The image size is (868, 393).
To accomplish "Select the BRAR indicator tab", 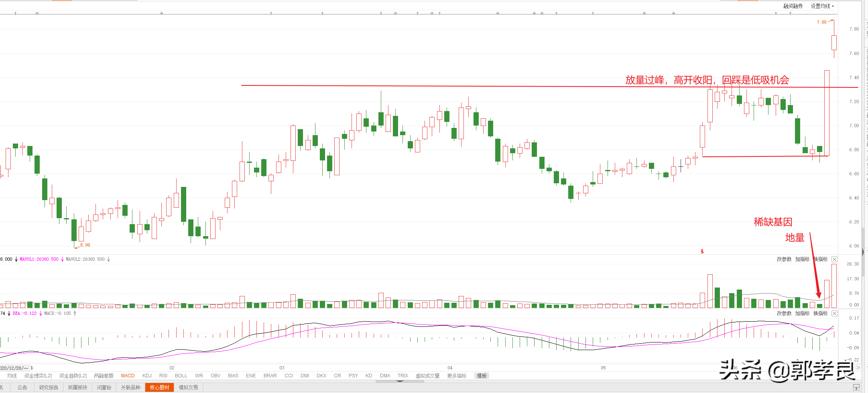I will (270, 376).
